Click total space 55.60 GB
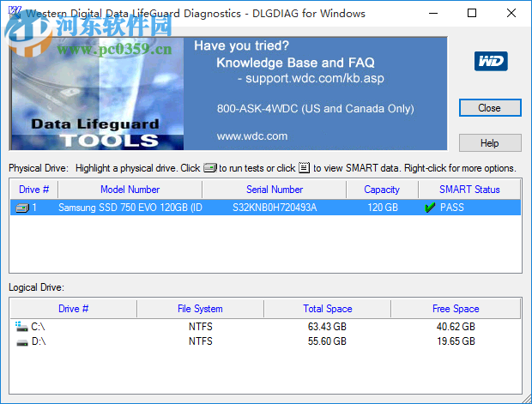Viewport: 532px width, 404px height. tap(327, 341)
